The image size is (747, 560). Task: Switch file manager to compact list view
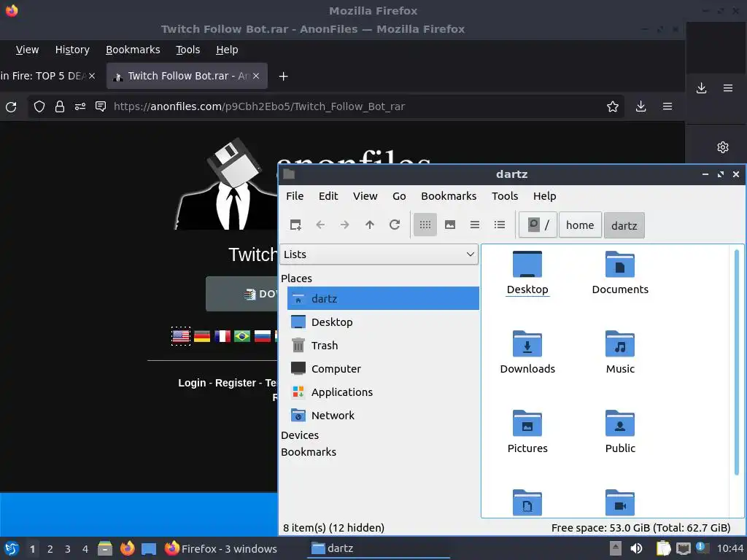pyautogui.click(x=474, y=225)
